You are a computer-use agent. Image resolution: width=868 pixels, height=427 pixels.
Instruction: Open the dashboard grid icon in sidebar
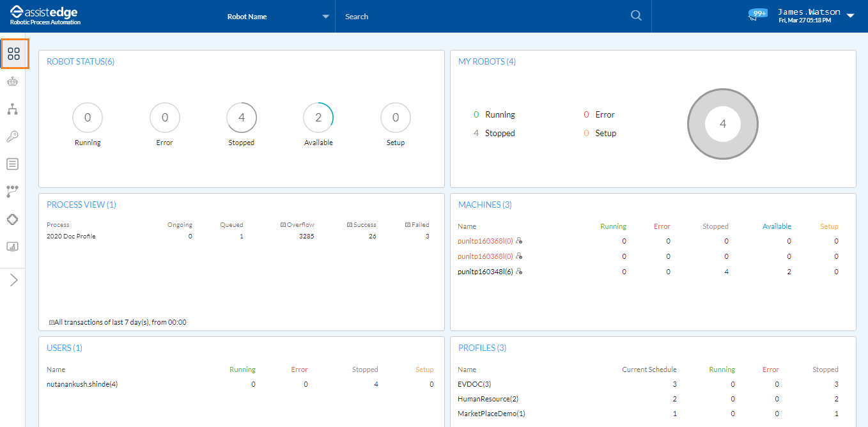(13, 54)
